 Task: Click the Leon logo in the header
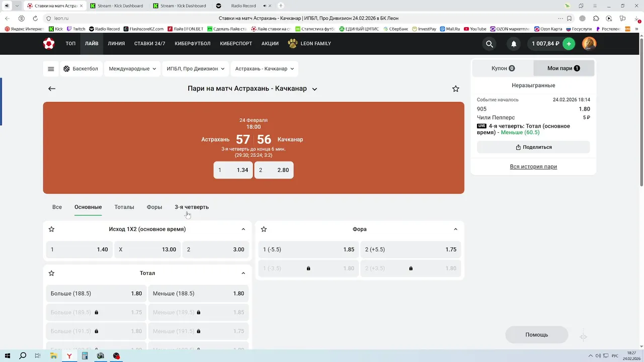pyautogui.click(x=49, y=44)
